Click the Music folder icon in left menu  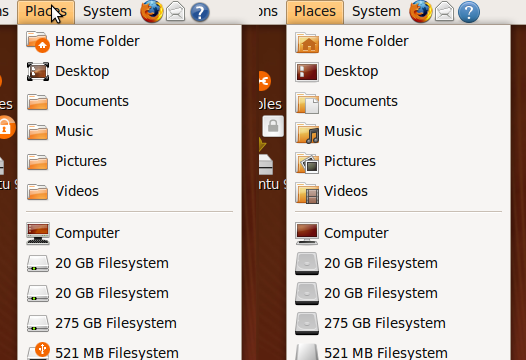(x=38, y=132)
